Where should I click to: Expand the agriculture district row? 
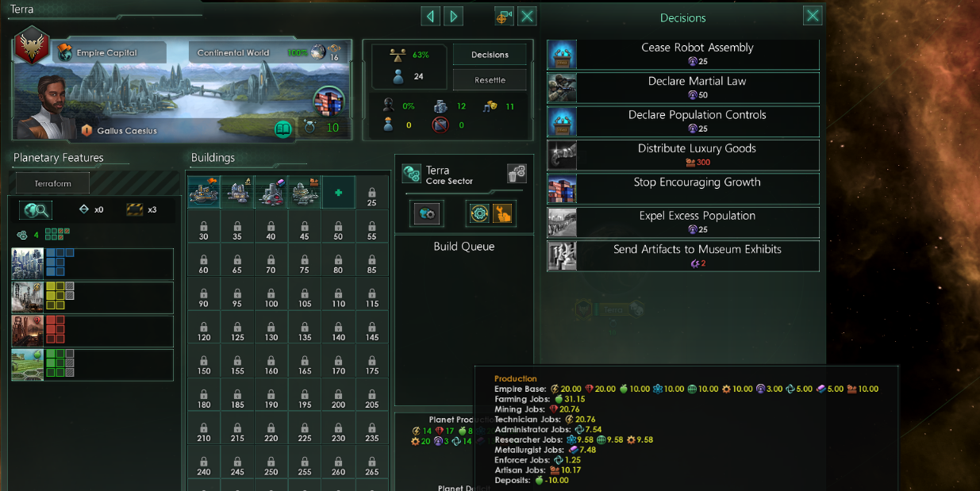(x=92, y=365)
